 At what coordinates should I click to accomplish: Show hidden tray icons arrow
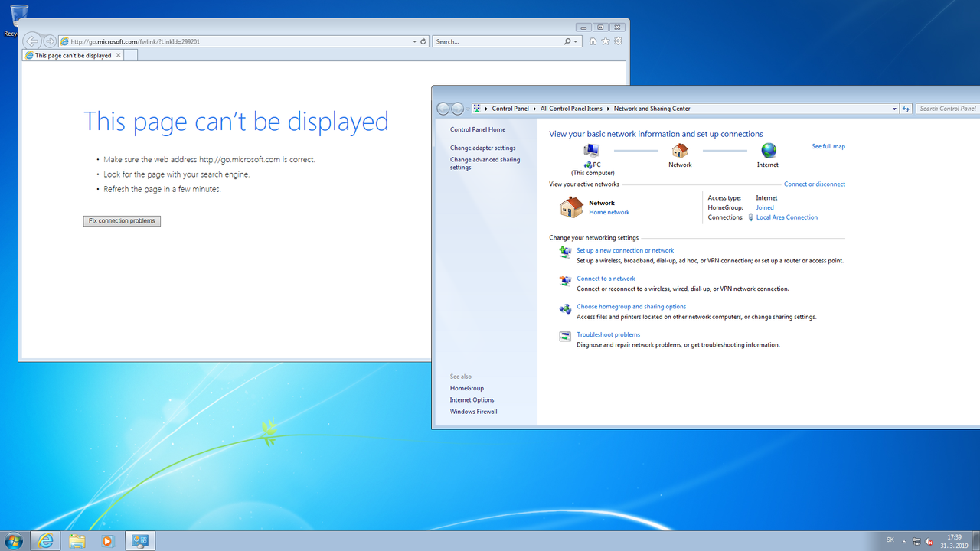904,541
